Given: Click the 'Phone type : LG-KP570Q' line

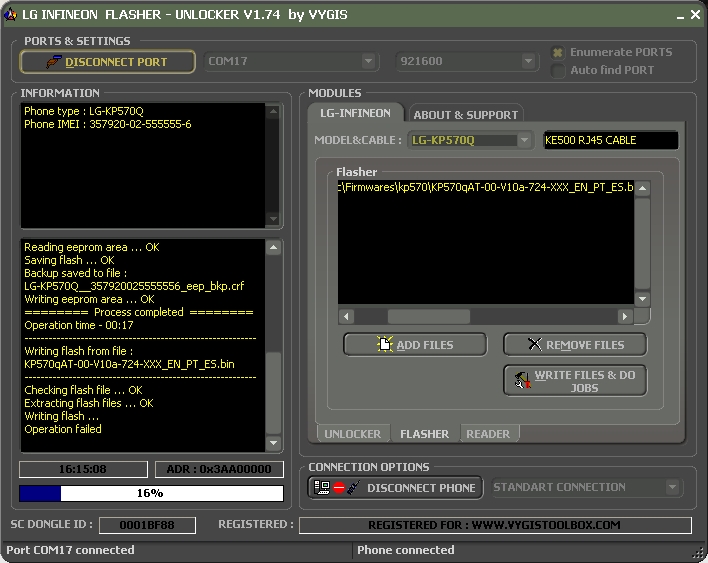Looking at the screenshot, I should tap(84, 111).
